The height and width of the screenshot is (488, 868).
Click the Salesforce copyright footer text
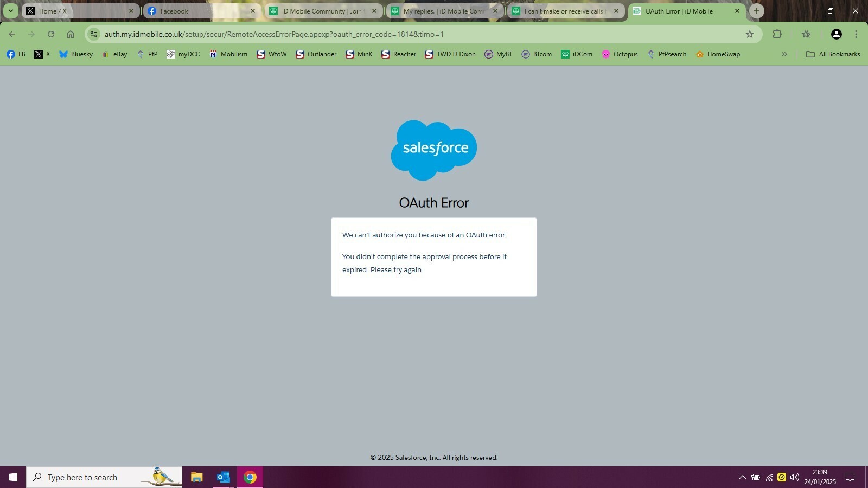[434, 458]
